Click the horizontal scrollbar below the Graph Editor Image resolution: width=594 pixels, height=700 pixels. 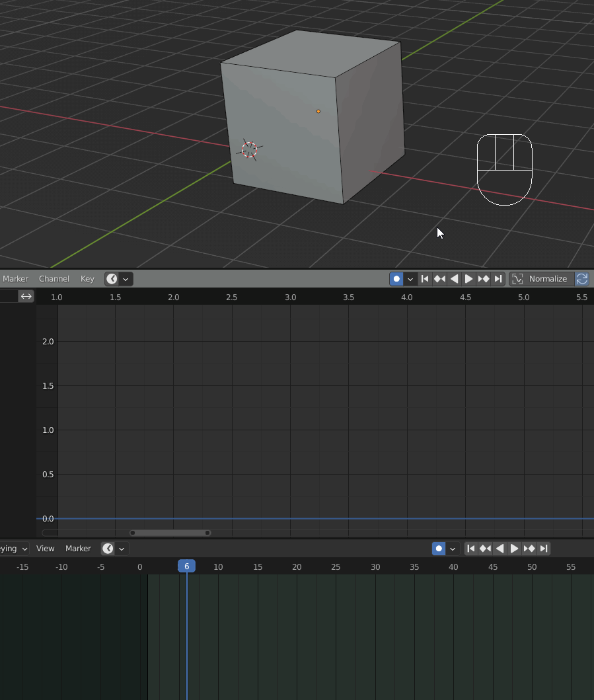(169, 533)
